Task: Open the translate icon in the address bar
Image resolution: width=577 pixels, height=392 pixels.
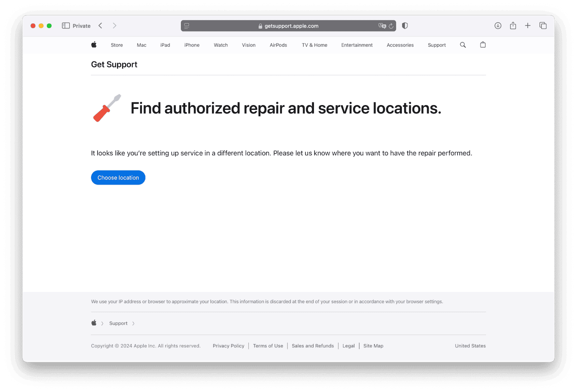Action: coord(382,26)
